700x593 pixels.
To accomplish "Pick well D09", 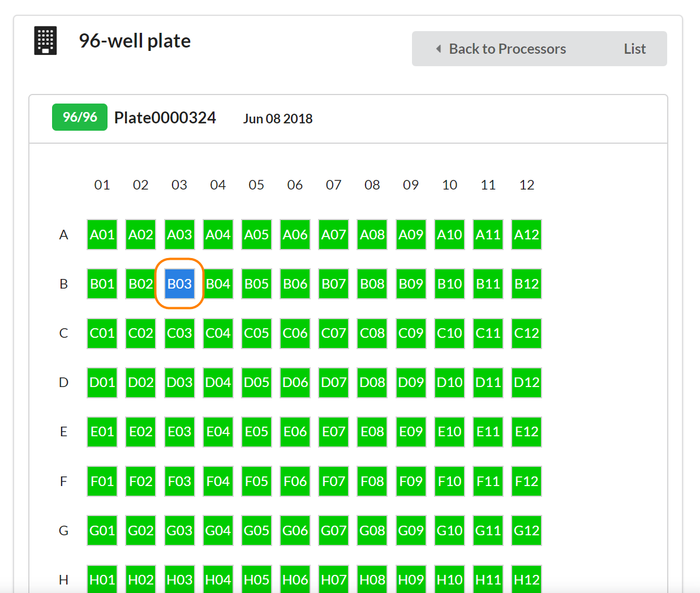I will click(411, 383).
